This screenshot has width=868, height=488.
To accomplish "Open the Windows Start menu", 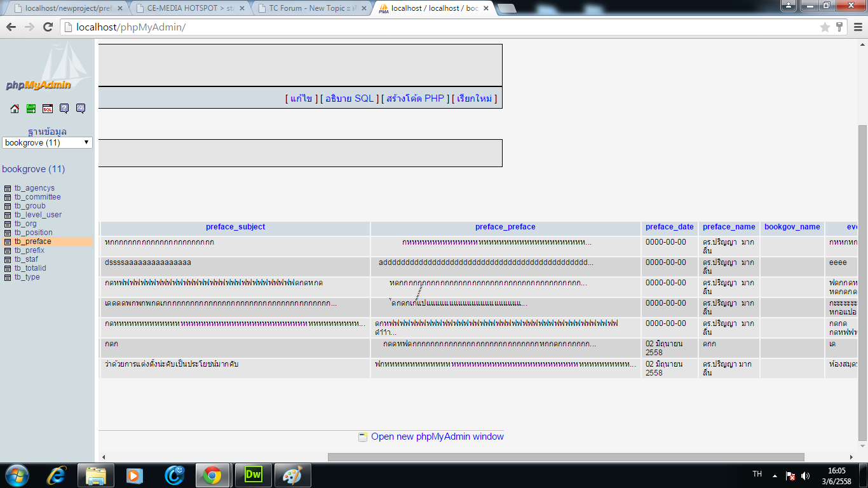I will (x=16, y=475).
